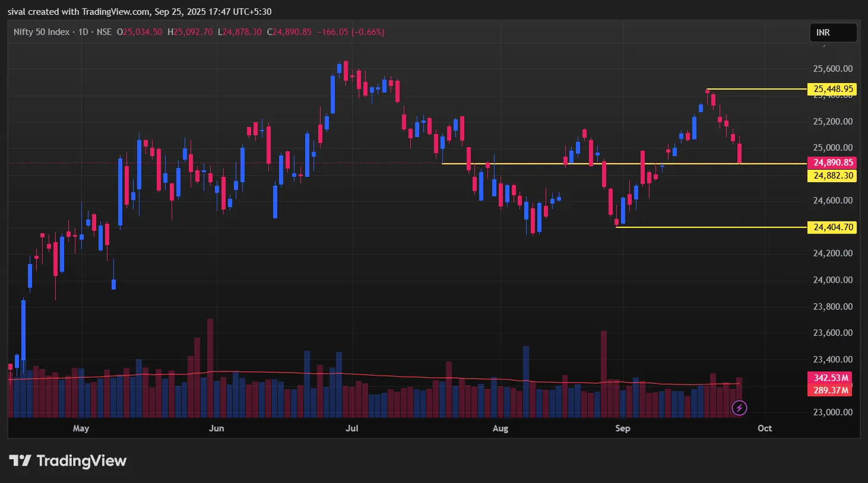The width and height of the screenshot is (868, 483).
Task: Click the 25,600.00 price axis label
Action: click(x=832, y=69)
